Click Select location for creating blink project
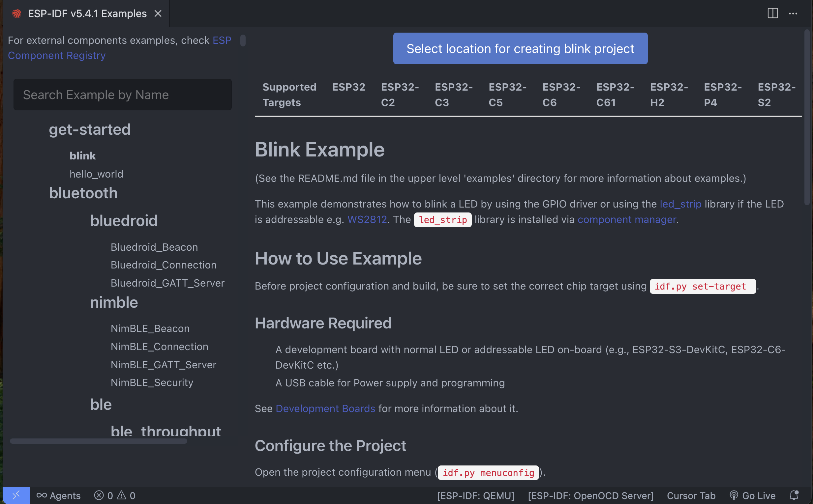The width and height of the screenshot is (813, 504). tap(520, 48)
